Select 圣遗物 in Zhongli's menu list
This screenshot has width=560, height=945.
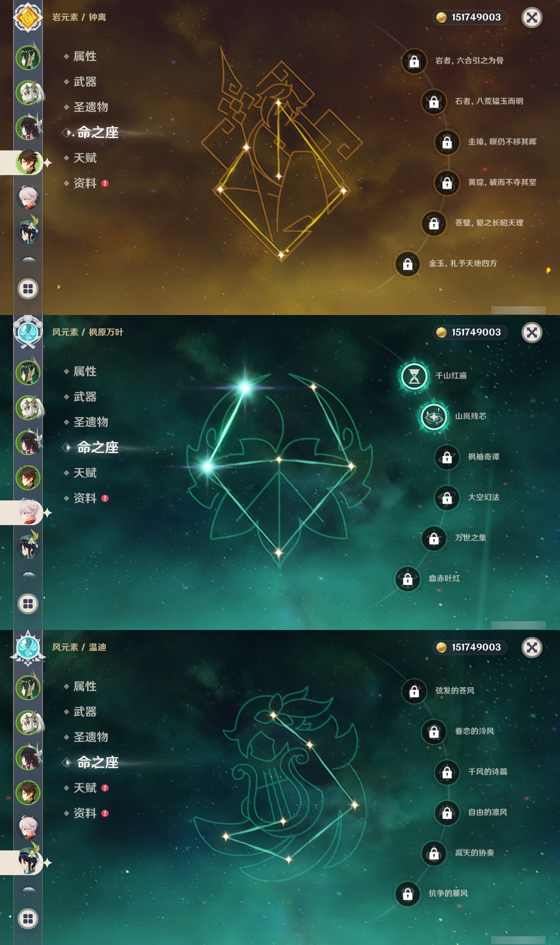(91, 107)
